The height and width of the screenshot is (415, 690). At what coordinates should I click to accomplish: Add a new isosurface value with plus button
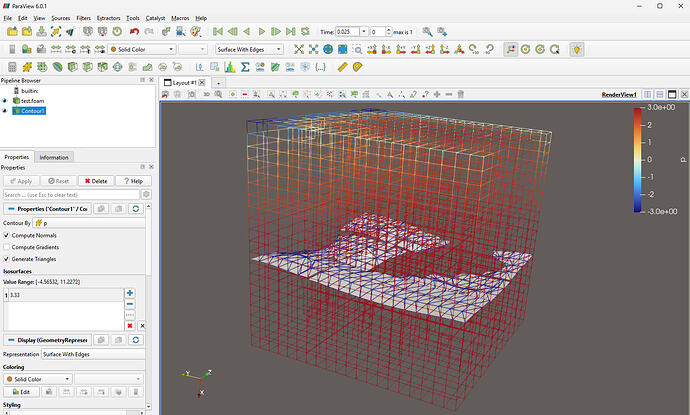pos(129,293)
